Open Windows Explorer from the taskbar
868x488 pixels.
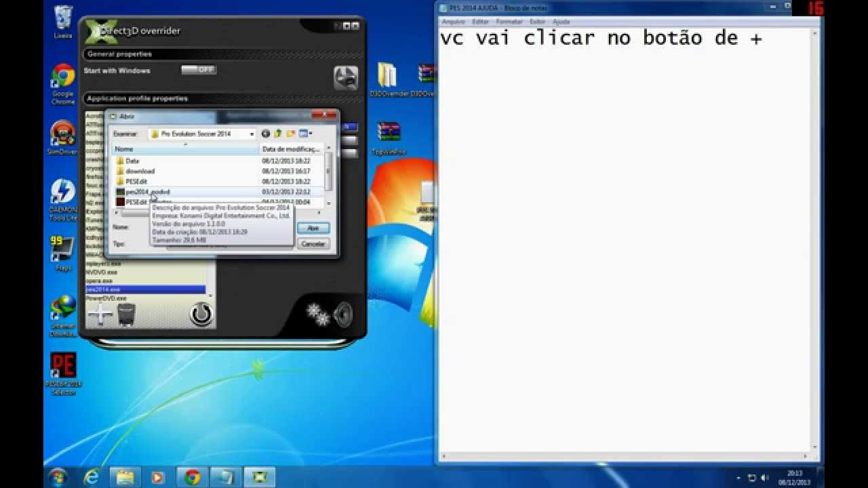(125, 477)
